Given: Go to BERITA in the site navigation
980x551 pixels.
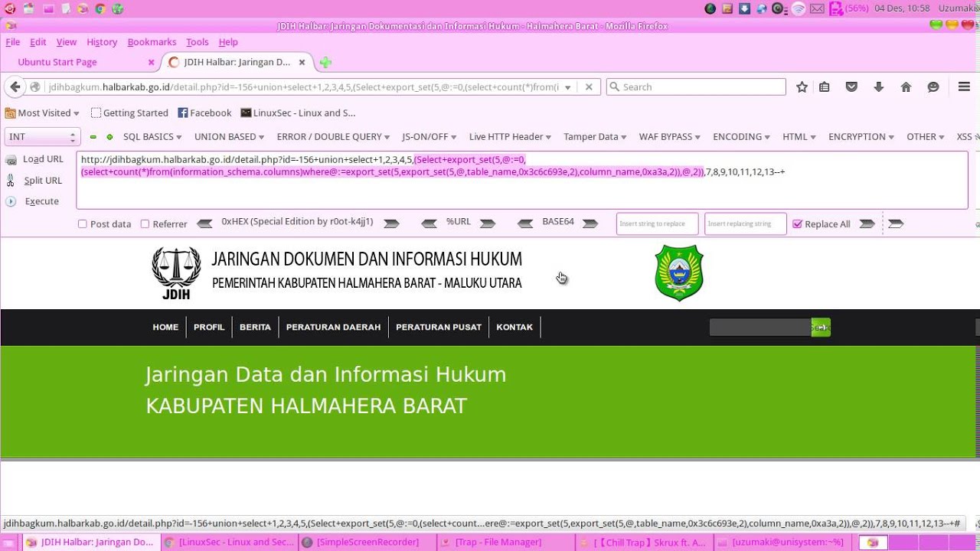Looking at the screenshot, I should [255, 327].
